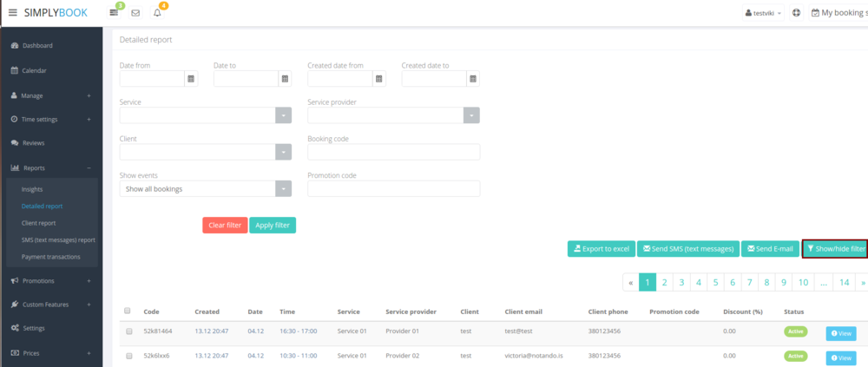Image resolution: width=868 pixels, height=367 pixels.
Task: Click the hamburger menu icon beside SimplyBook logo
Action: (x=12, y=13)
